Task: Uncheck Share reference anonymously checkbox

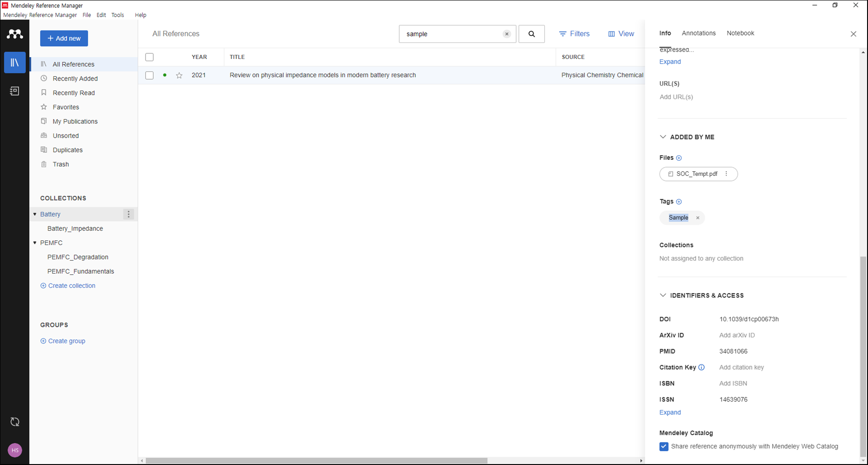Action: [x=664, y=447]
